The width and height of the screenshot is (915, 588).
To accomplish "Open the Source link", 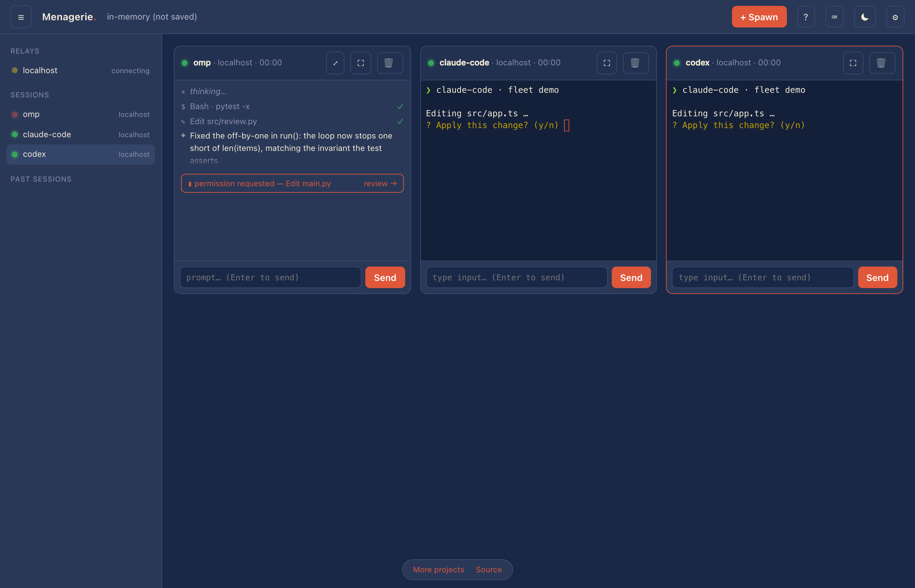I will (489, 570).
